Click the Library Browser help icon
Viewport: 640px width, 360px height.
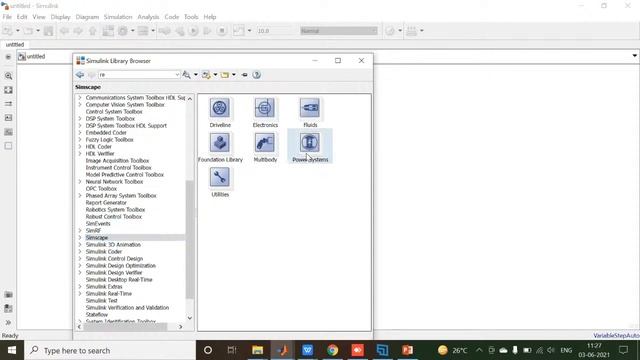pos(256,75)
